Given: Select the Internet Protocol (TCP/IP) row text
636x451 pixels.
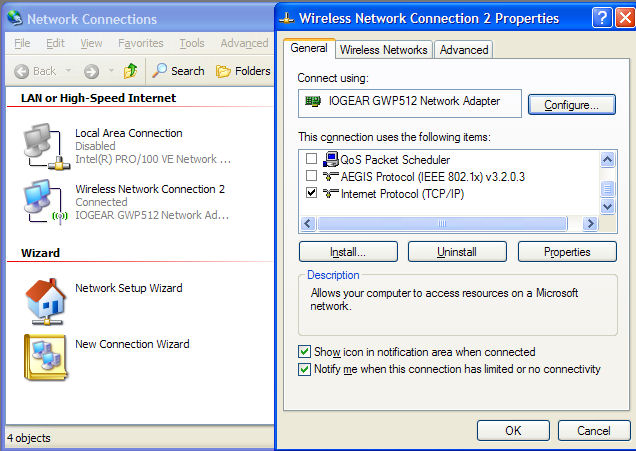Looking at the screenshot, I should click(402, 194).
